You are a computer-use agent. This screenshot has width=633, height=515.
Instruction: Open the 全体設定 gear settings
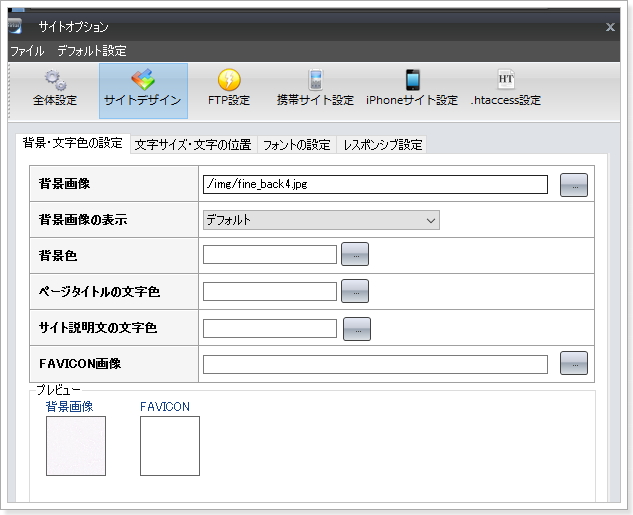tap(55, 89)
